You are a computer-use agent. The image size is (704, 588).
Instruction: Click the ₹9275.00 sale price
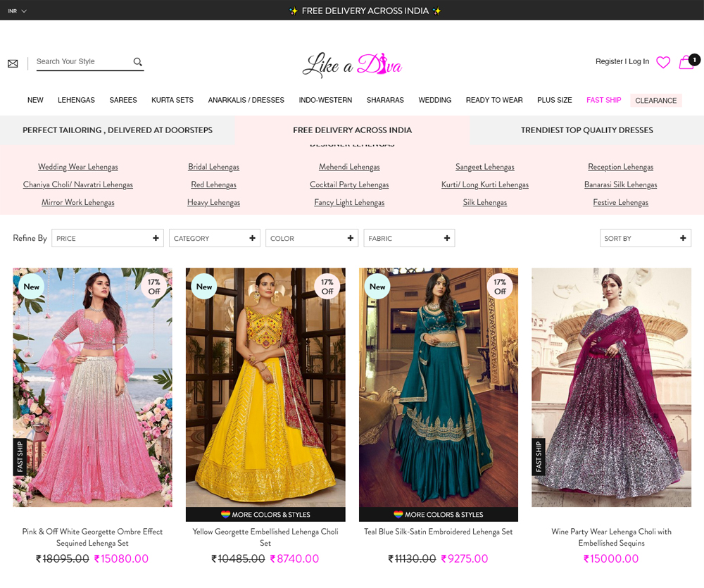(464, 559)
